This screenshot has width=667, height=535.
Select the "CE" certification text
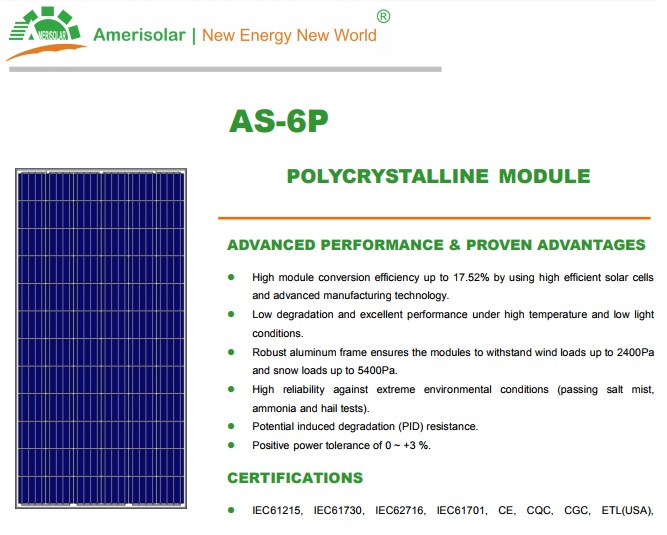coord(506,510)
